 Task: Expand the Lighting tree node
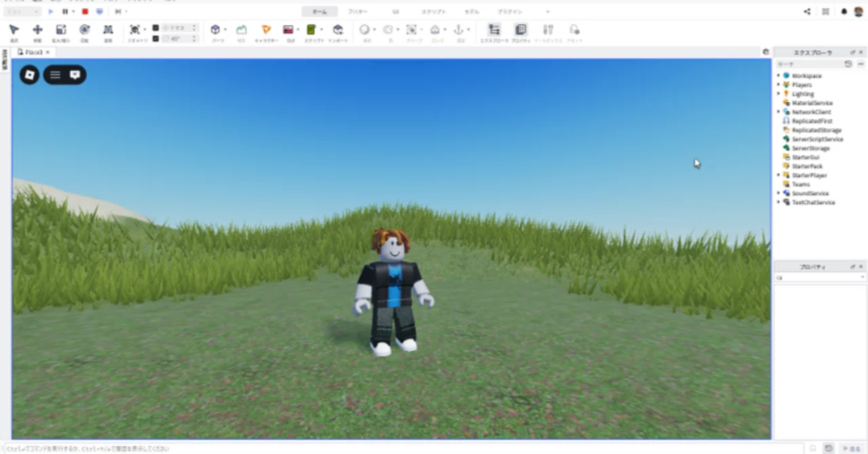778,94
